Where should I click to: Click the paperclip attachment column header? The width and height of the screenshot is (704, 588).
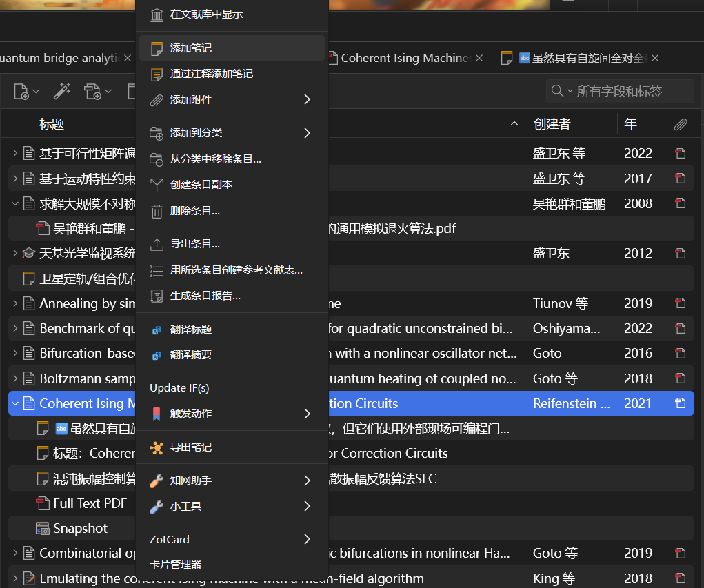click(681, 124)
